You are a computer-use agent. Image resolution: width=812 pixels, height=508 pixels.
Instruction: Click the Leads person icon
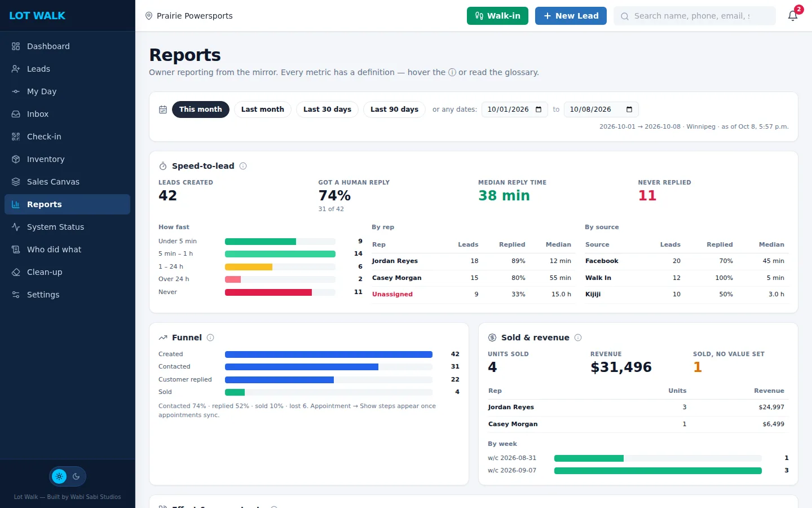coord(16,69)
